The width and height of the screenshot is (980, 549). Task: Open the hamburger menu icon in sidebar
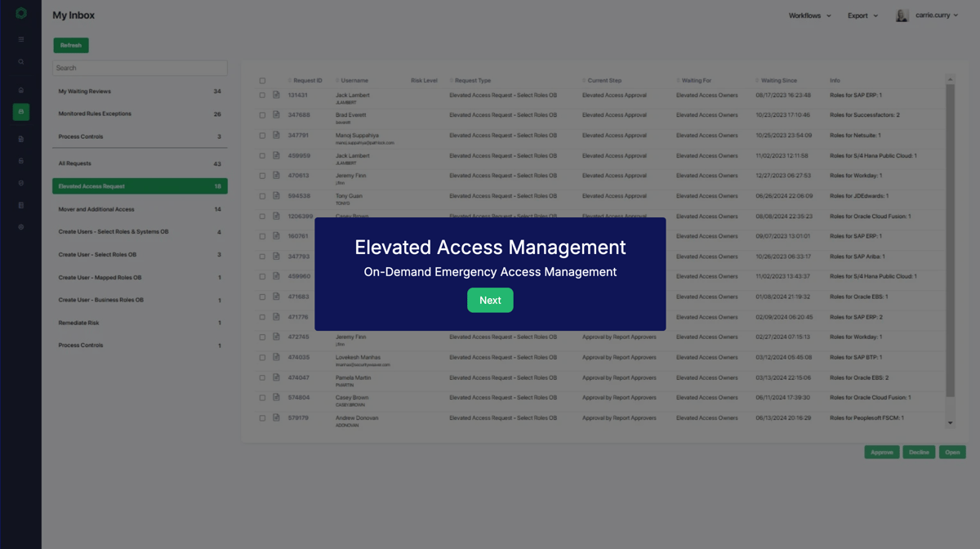tap(21, 39)
